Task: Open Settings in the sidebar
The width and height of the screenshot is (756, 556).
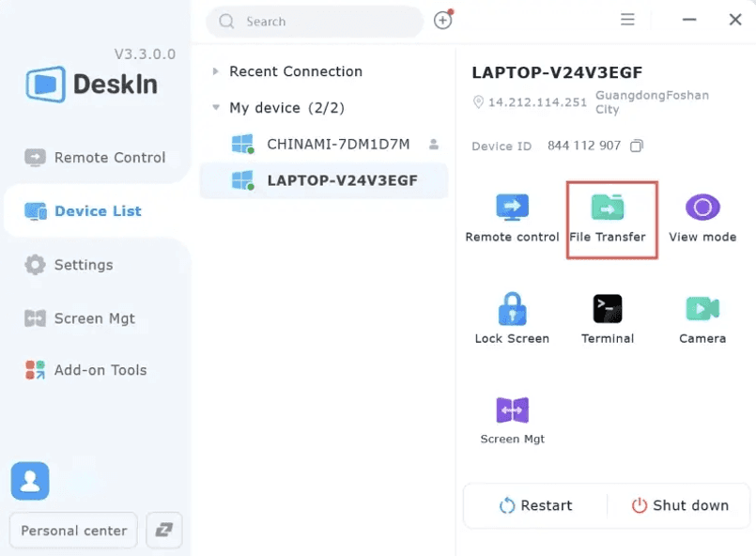Action: point(69,265)
